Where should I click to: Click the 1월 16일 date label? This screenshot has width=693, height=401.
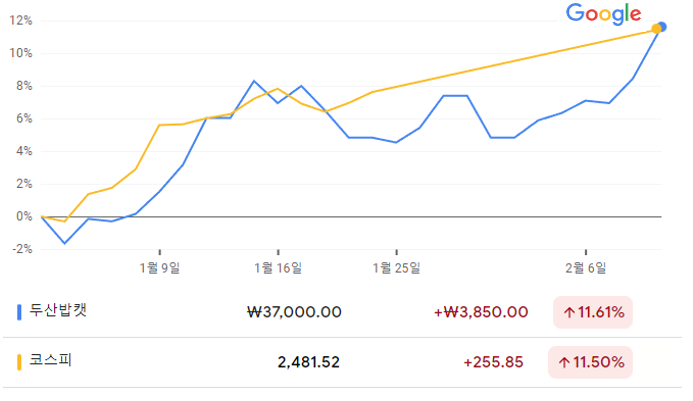[278, 267]
